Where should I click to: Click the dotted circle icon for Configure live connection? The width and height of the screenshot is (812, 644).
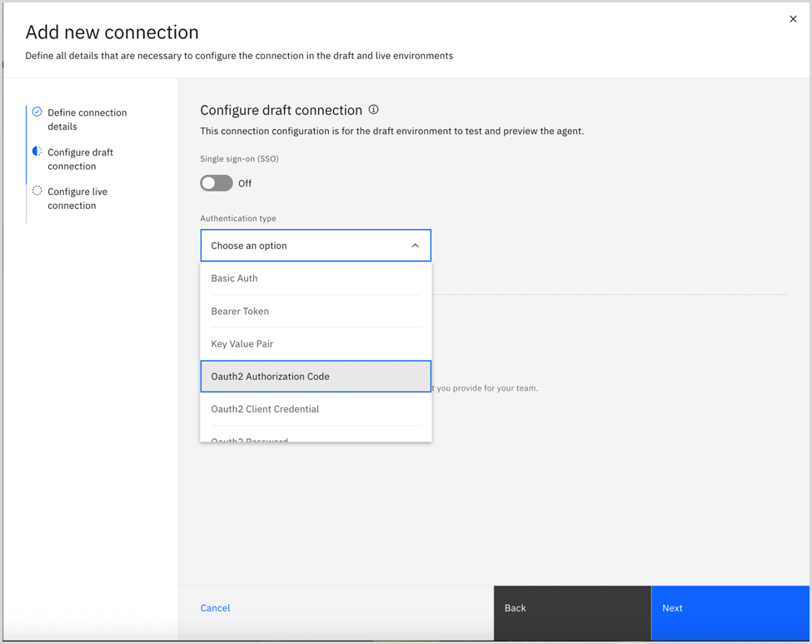click(37, 189)
